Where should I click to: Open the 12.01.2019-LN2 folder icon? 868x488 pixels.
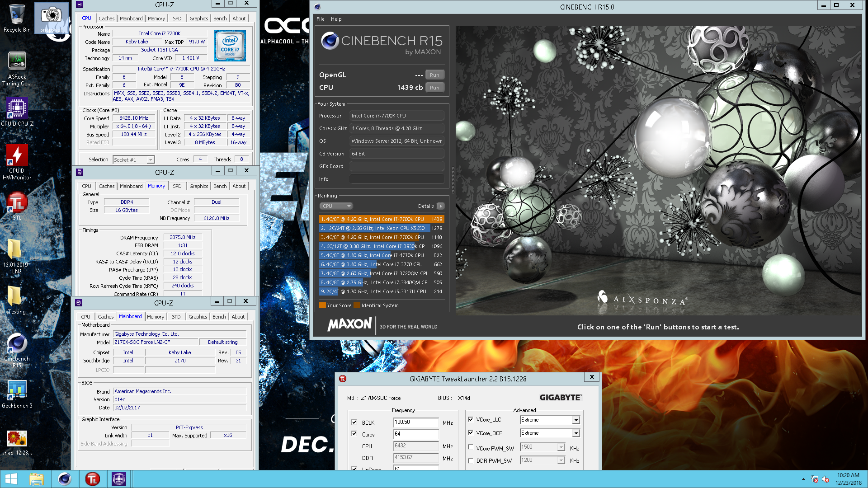coord(17,257)
